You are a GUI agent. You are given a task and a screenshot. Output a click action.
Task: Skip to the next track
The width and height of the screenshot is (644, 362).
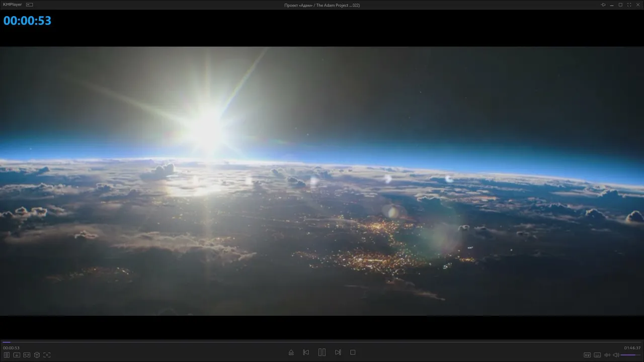[338, 352]
